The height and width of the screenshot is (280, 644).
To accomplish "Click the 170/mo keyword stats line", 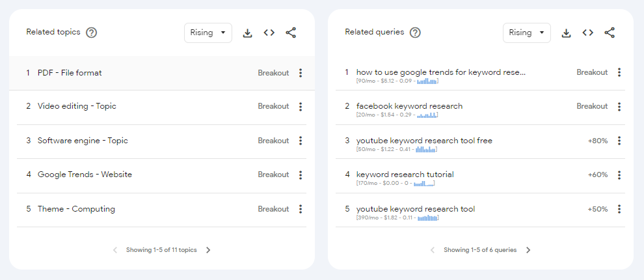I will pyautogui.click(x=395, y=184).
